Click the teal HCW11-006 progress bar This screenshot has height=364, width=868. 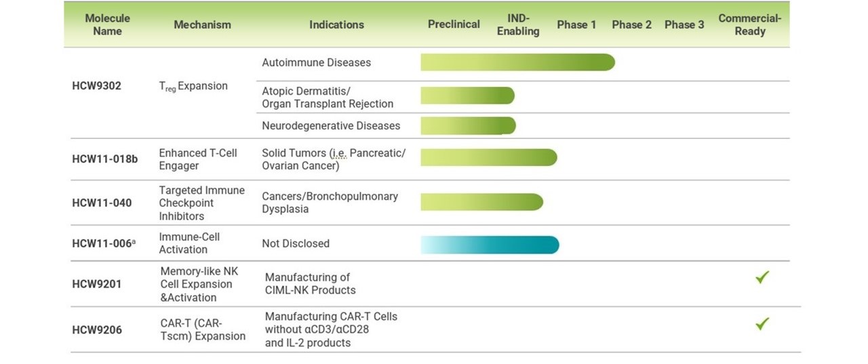(x=490, y=245)
